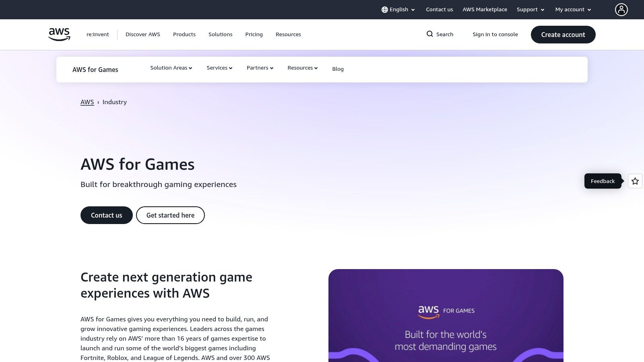The image size is (644, 362).
Task: Click the Get started here button
Action: pyautogui.click(x=170, y=215)
